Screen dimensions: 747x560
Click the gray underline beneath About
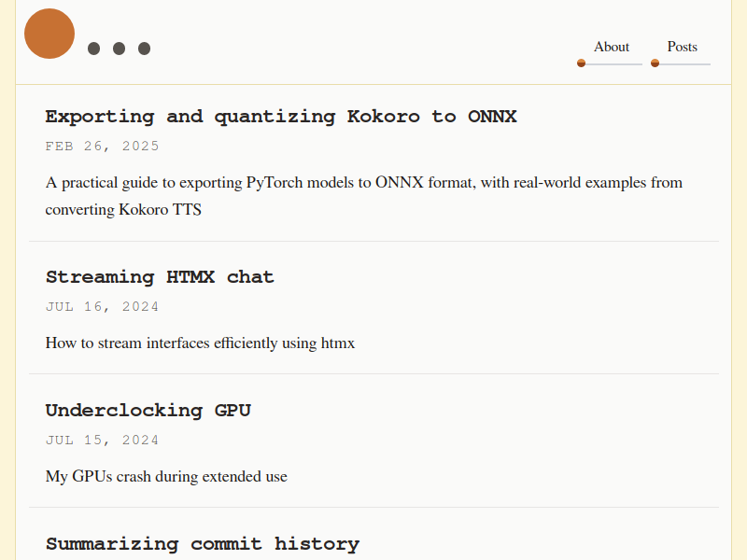(x=613, y=63)
